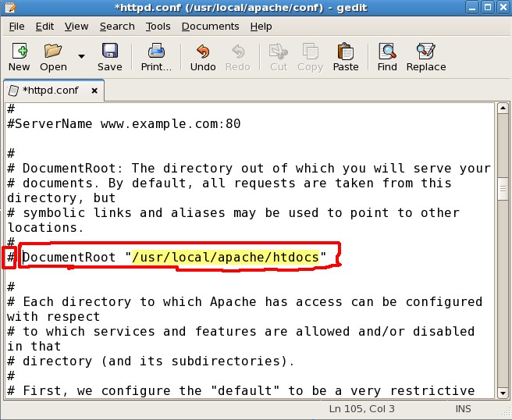Click the Print printer icon
Image resolution: width=512 pixels, height=420 pixels.
coord(156,51)
